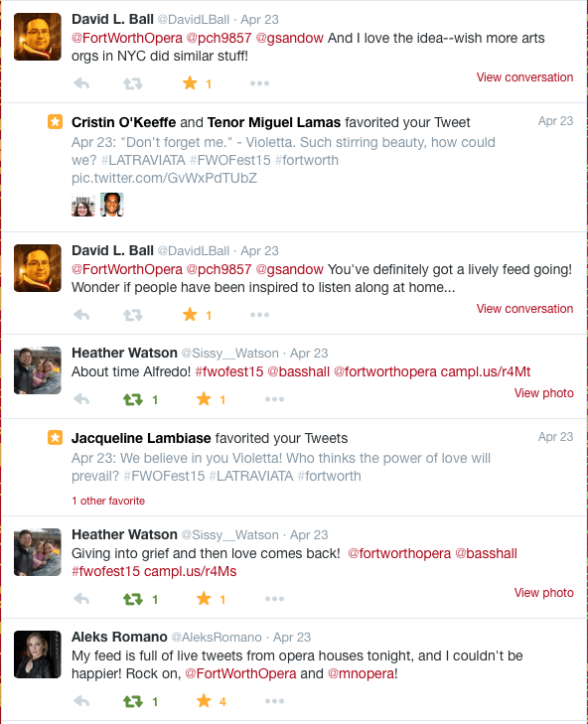Viewport: 588px width, 724px height.
Task: Expand more options on David Ball's NYC tweet
Action: (259, 83)
